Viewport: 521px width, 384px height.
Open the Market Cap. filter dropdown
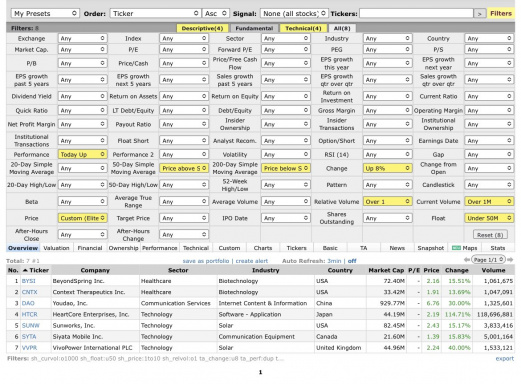[x=82, y=49]
